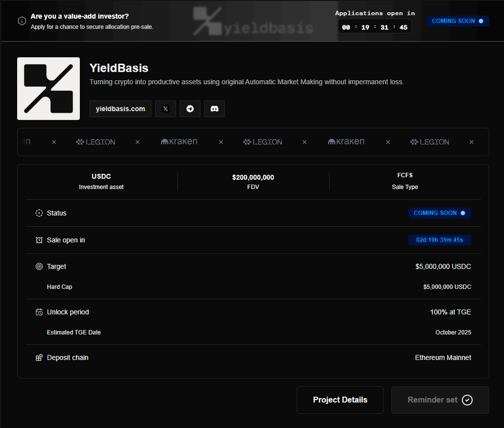
Task: Click the checkmark icon in Reminder set
Action: 467,400
